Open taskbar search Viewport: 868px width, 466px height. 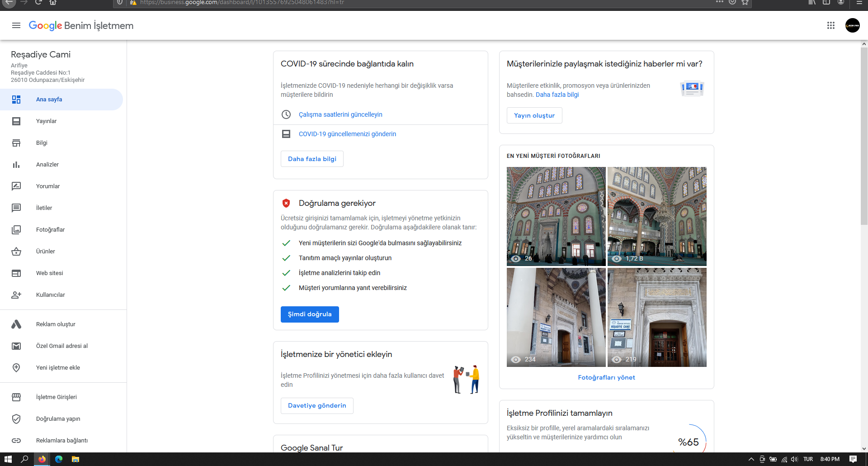(x=25, y=459)
